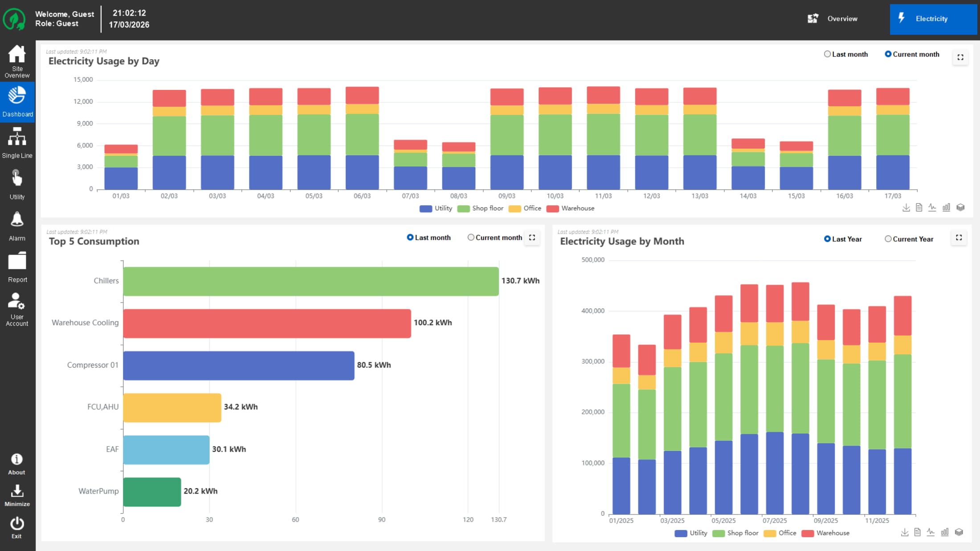
Task: Toggle Utility series in monthly chart legend
Action: pyautogui.click(x=691, y=533)
